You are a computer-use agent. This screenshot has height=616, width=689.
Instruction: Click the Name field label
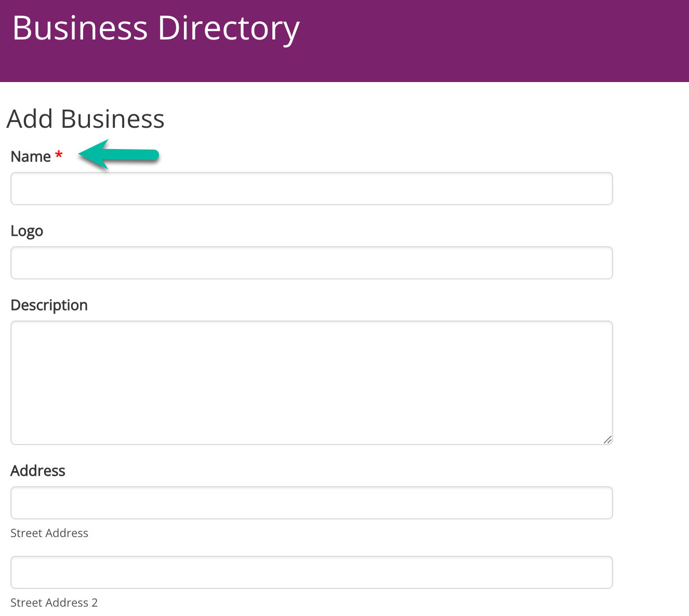coord(31,156)
